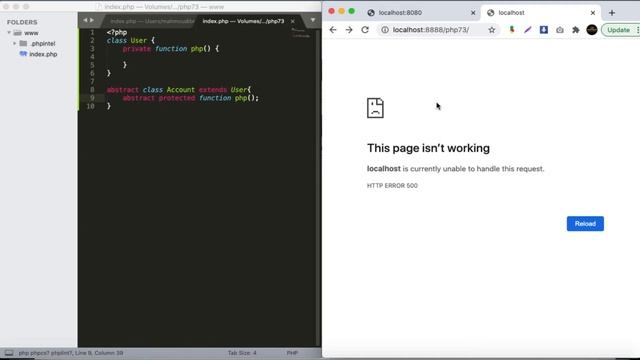The width and height of the screenshot is (640, 360).
Task: Open index.php file in sidebar
Action: tap(43, 54)
